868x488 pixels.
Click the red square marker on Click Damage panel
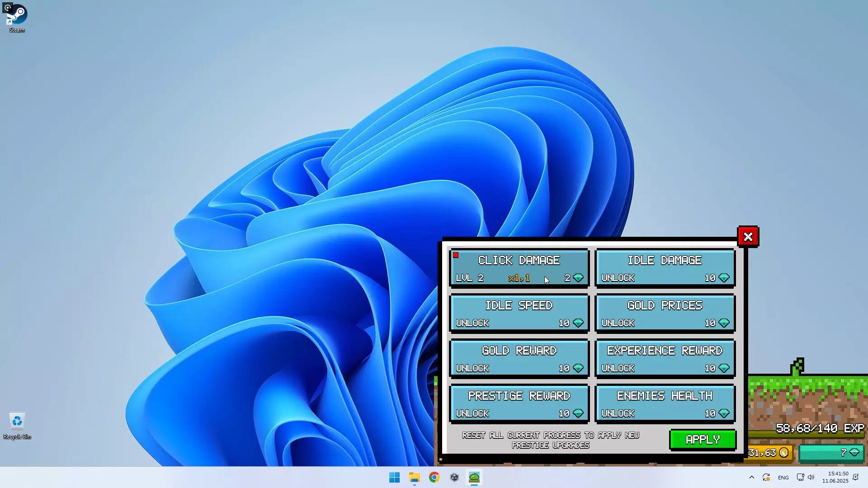pyautogui.click(x=456, y=255)
